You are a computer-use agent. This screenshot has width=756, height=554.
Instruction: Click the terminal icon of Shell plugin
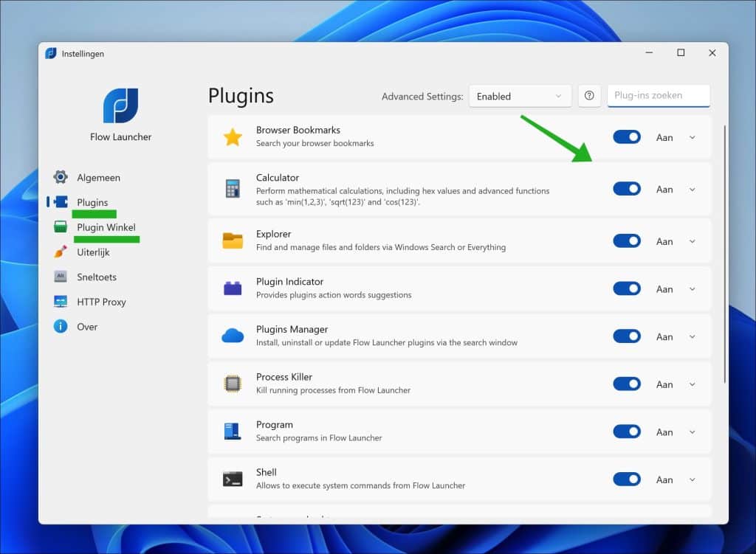233,479
